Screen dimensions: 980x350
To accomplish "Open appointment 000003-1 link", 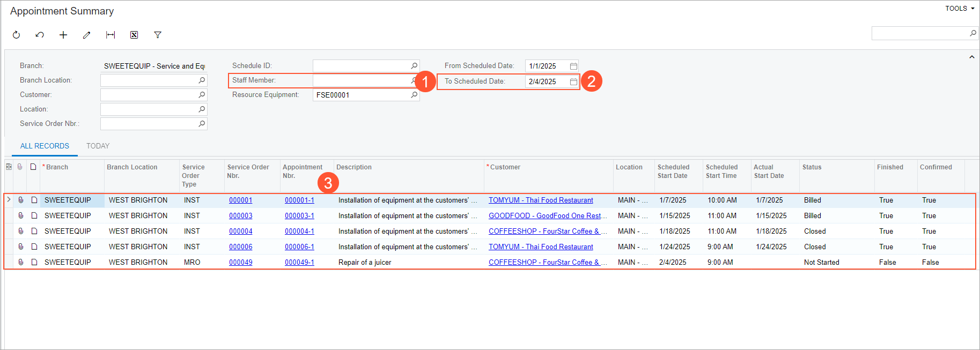I will (x=299, y=215).
